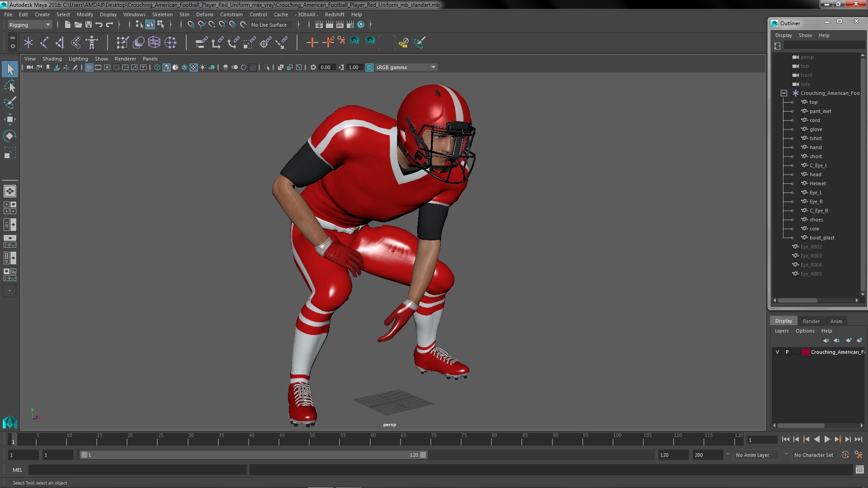
Task: Open the Script Editor icon
Action: click(860, 470)
